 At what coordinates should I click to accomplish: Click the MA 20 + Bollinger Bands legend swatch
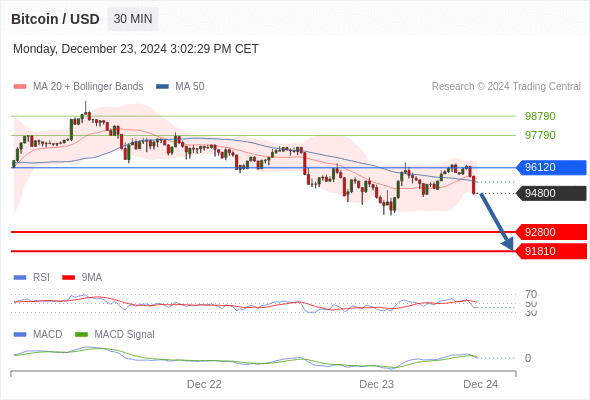pos(20,87)
